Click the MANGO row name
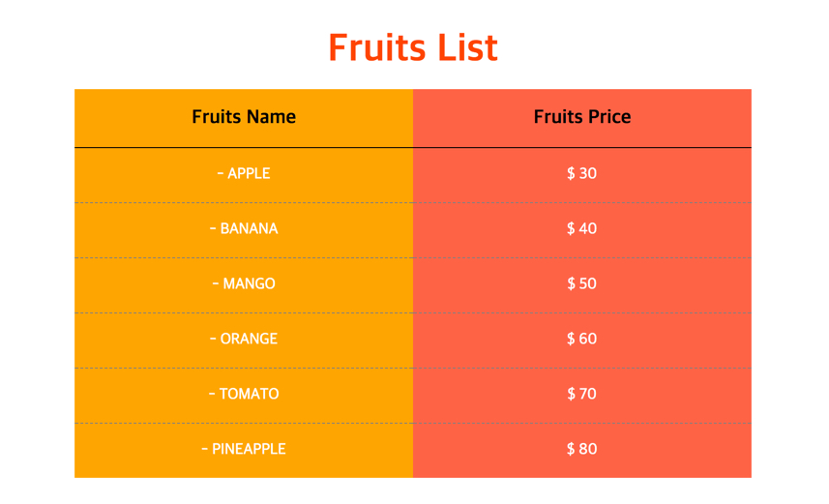 pyautogui.click(x=249, y=283)
